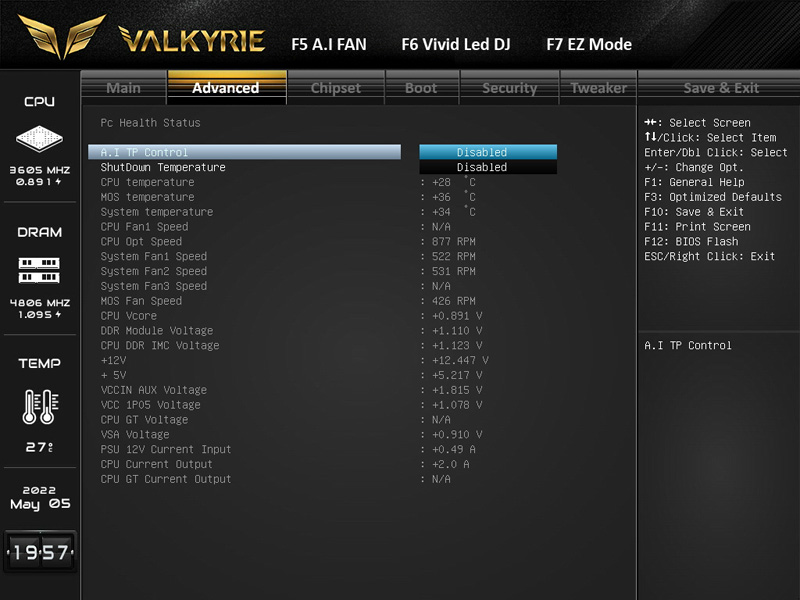
Task: Click the CPU DDR IMC Voltage label
Action: pyautogui.click(x=160, y=345)
